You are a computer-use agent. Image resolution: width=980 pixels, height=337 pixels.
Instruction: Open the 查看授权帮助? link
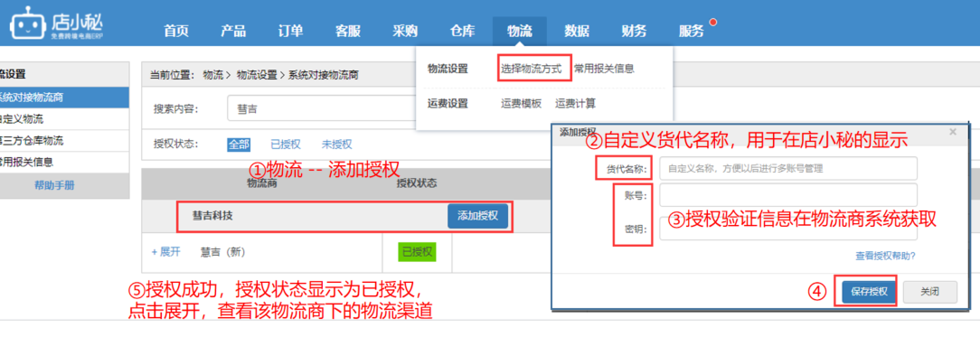pyautogui.click(x=886, y=256)
